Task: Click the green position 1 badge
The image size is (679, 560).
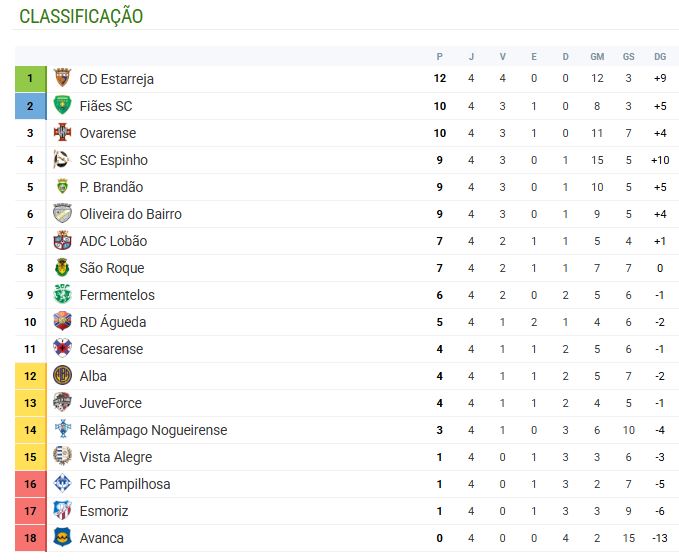Action: 30,79
